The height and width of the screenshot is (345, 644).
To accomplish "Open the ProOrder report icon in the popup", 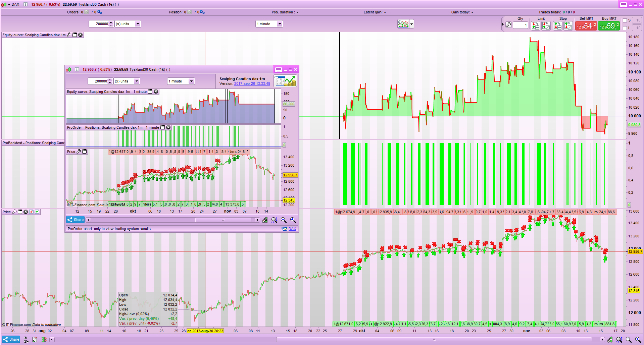I will [285, 81].
